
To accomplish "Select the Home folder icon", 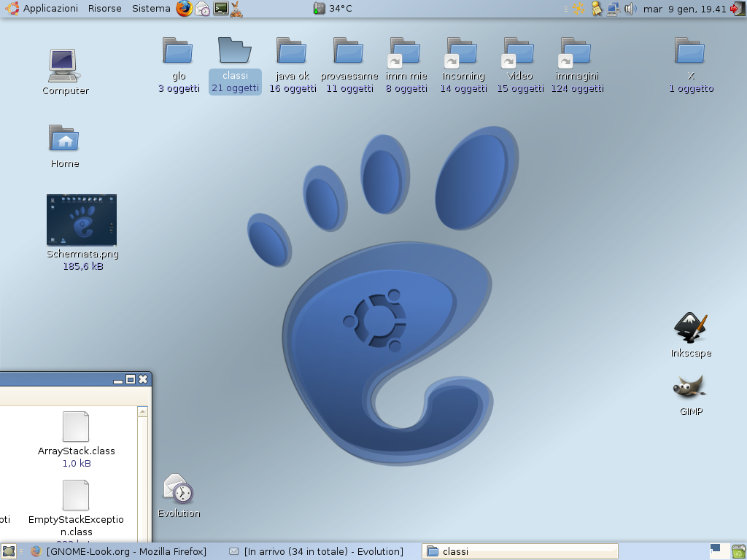I will click(x=64, y=138).
